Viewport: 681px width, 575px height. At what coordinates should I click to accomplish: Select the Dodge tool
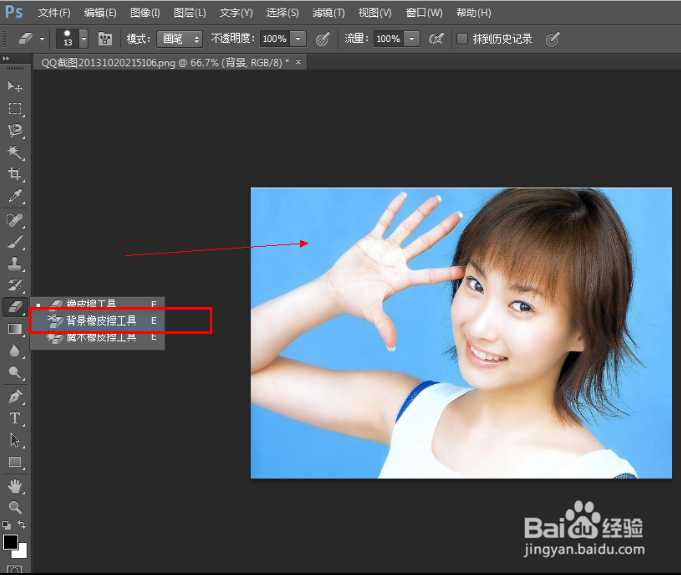[15, 373]
